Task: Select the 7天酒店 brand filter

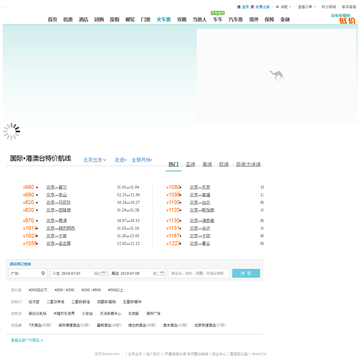Action: pyautogui.click(x=40, y=325)
